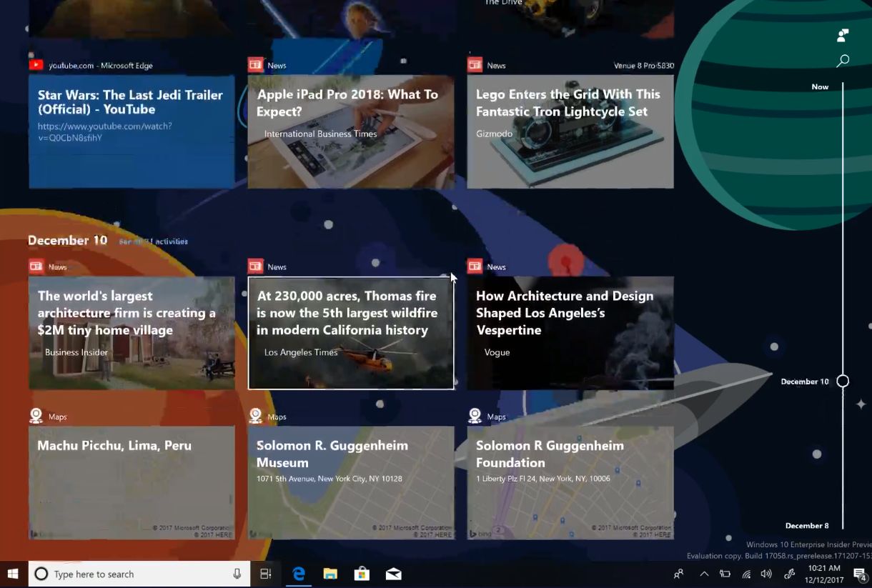The width and height of the screenshot is (872, 588).
Task: Open the Apple iPad Pro 2018 news card
Action: pos(351,131)
